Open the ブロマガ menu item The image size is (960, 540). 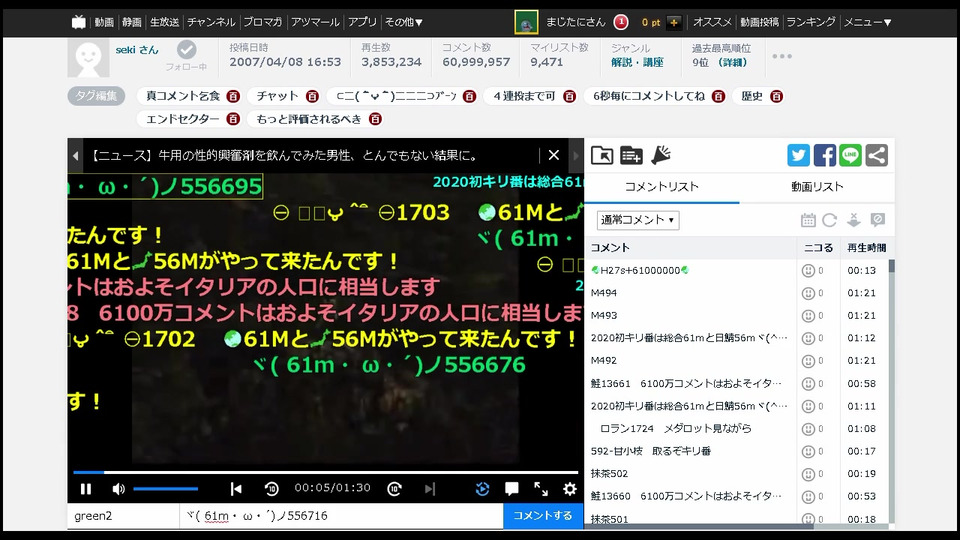[263, 22]
